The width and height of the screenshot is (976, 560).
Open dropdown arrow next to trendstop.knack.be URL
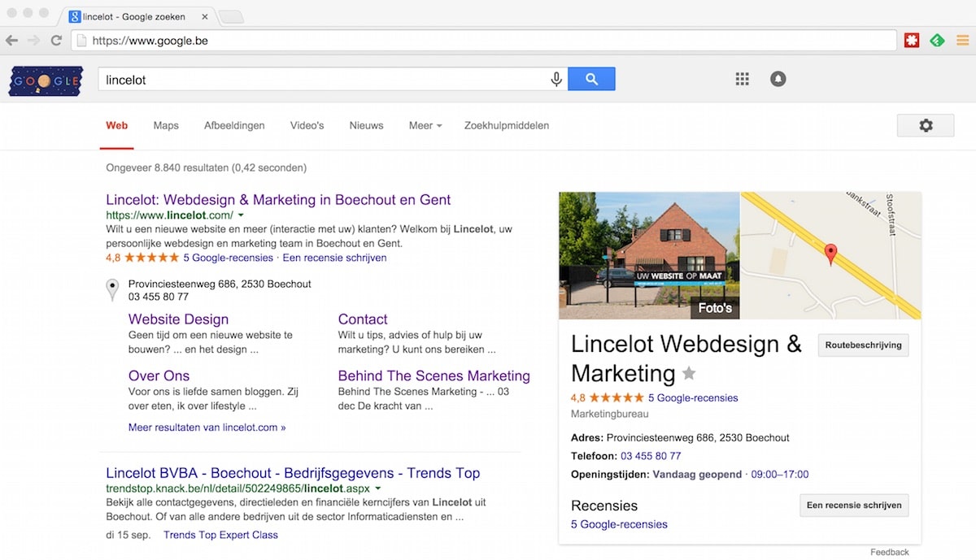tap(377, 488)
